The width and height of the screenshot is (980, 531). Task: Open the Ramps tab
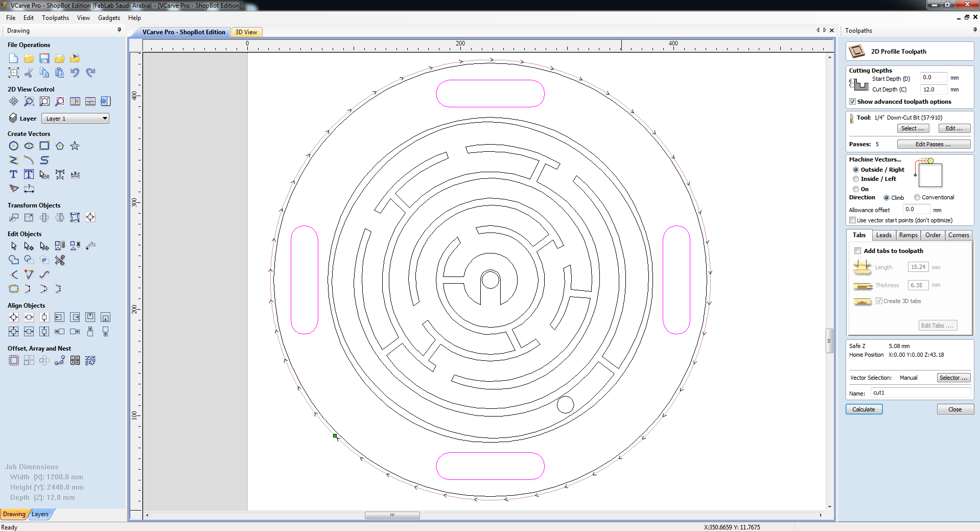click(908, 236)
